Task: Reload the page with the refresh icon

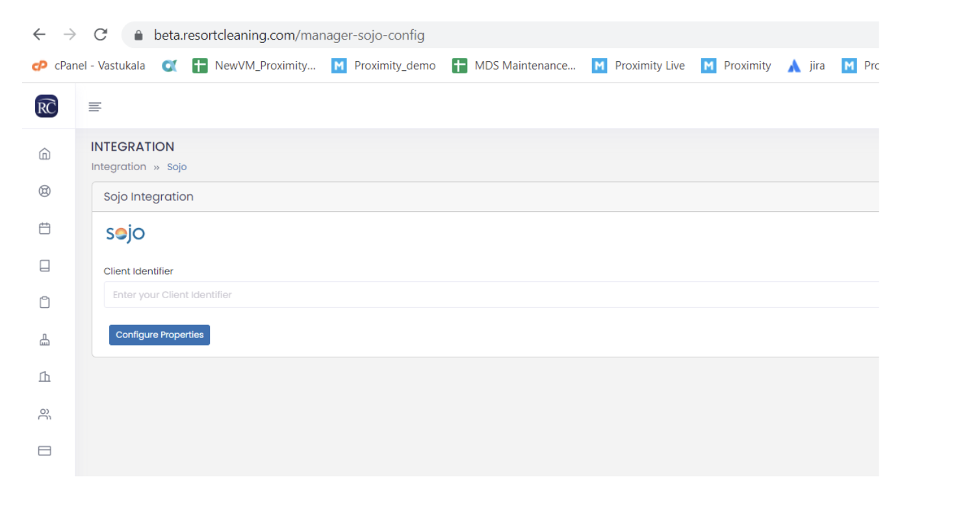Action: click(100, 34)
